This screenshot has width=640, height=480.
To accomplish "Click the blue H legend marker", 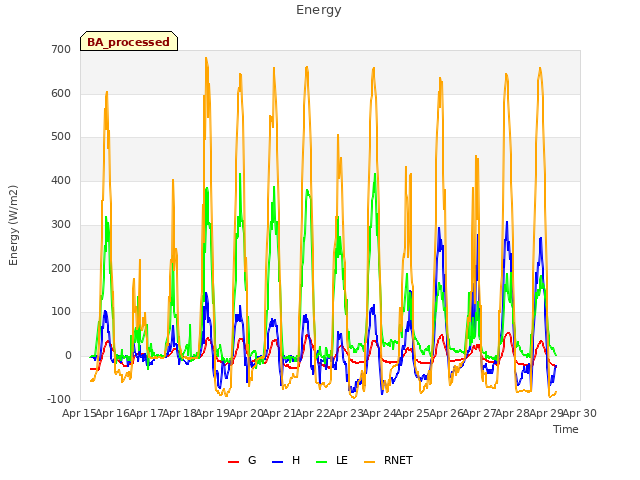I will click(278, 462).
